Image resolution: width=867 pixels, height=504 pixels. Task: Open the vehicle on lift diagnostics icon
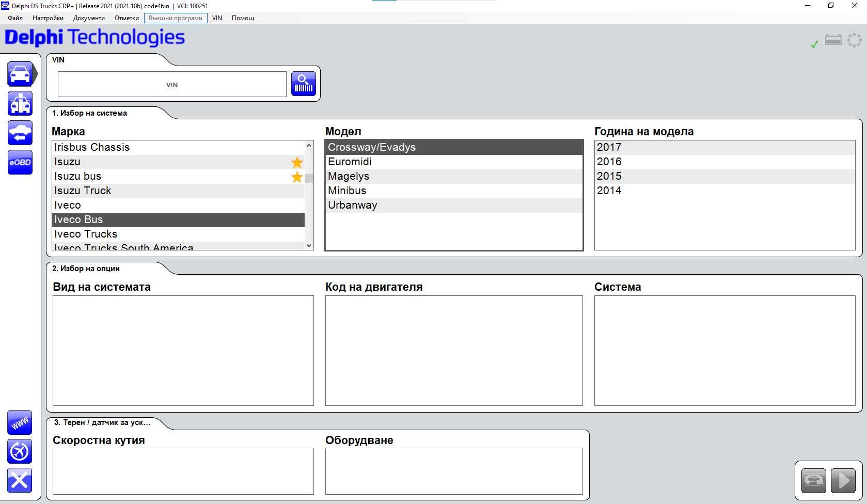pyautogui.click(x=20, y=103)
